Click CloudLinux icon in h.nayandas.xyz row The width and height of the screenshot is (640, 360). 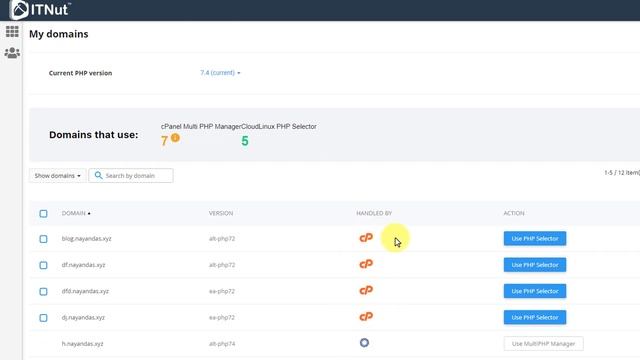point(364,343)
